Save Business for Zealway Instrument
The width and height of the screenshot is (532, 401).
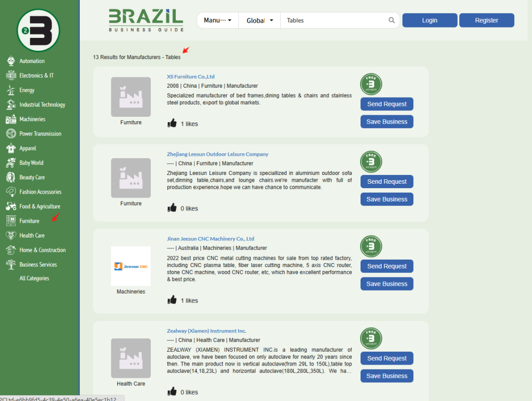(387, 376)
